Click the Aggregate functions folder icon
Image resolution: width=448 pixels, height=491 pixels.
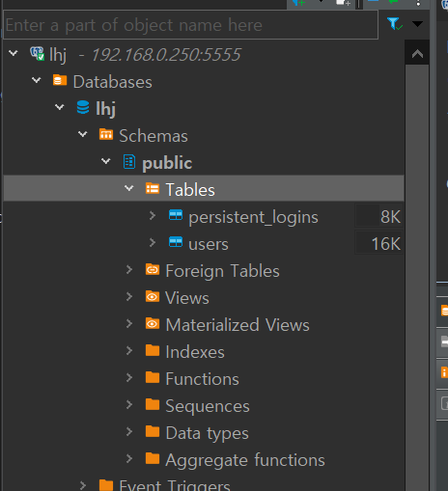153,458
